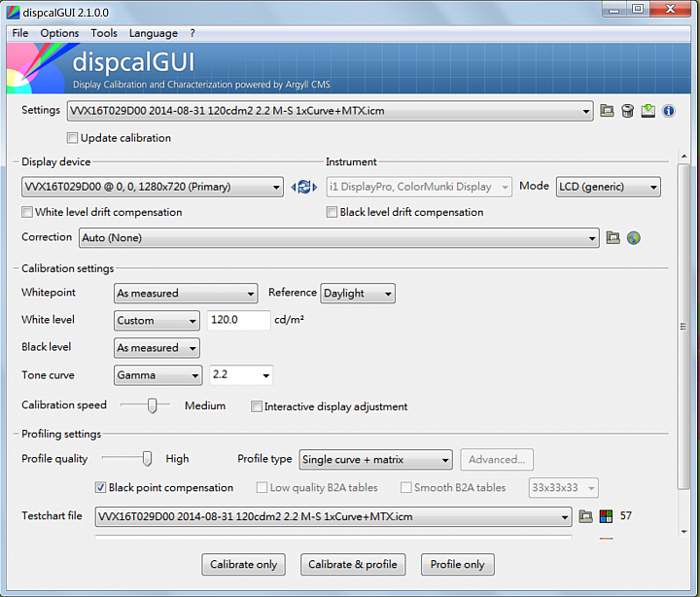Maximize the dispcalGUI window

coord(638,9)
